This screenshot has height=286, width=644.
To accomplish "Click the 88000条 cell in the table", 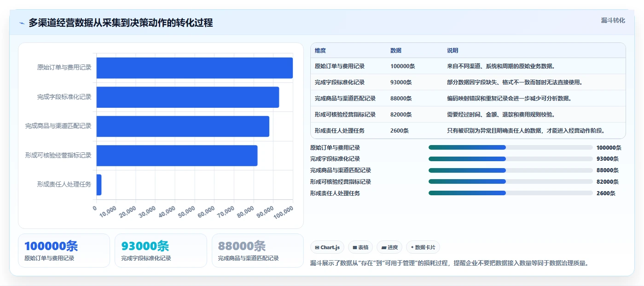I will [401, 99].
